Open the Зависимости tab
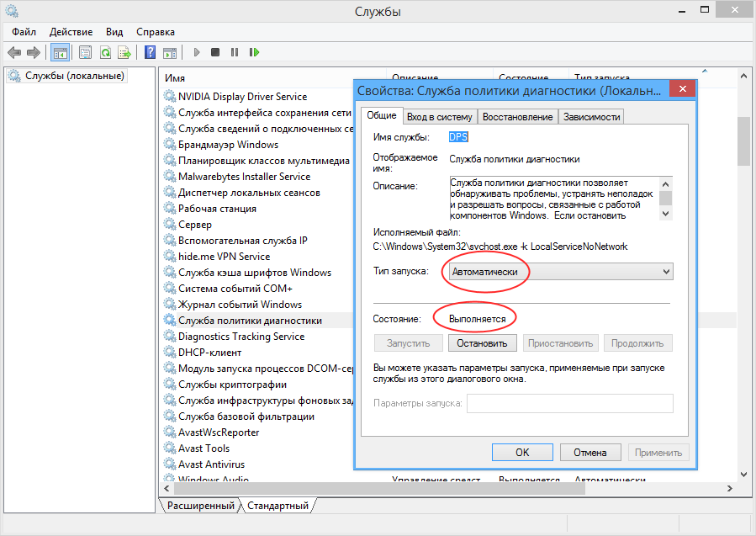 [x=591, y=117]
